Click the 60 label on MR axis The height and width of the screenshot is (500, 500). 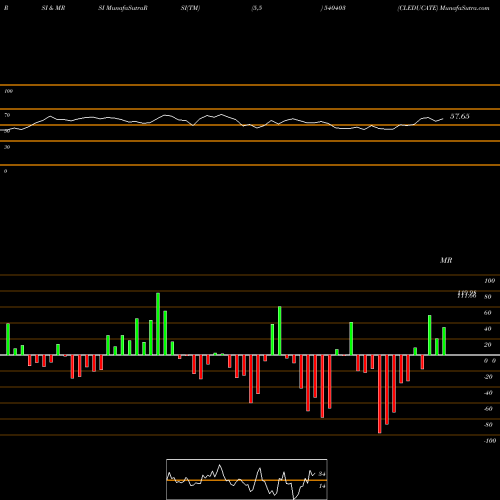(488, 313)
